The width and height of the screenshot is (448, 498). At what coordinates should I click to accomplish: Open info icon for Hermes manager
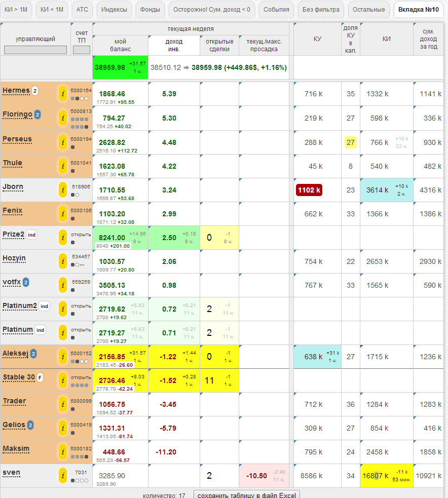63,94
